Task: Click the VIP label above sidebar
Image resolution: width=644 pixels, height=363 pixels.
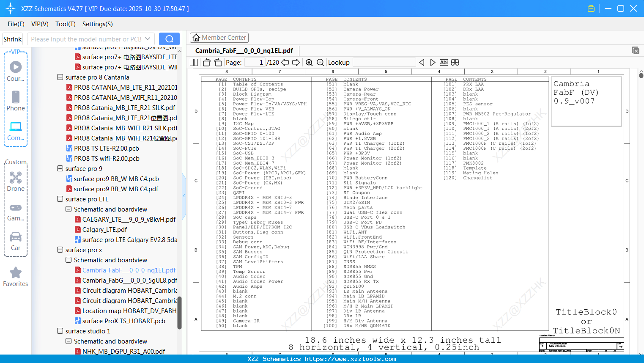Action: coord(16,52)
